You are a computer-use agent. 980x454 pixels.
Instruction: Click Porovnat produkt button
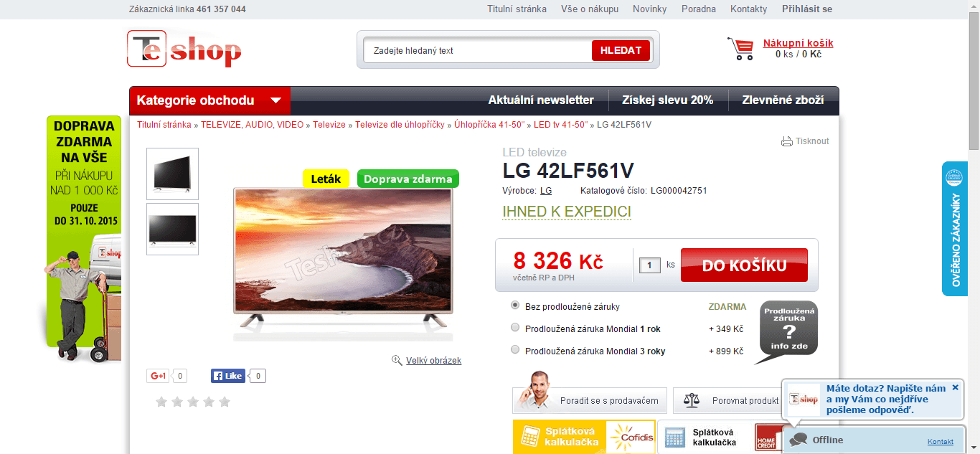point(727,401)
